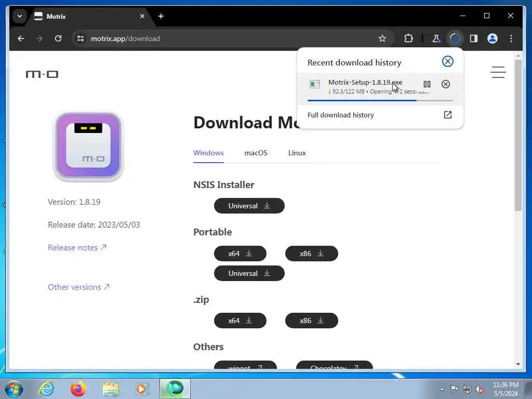The image size is (532, 399).
Task: Open a new browser tab
Action: pos(161,16)
